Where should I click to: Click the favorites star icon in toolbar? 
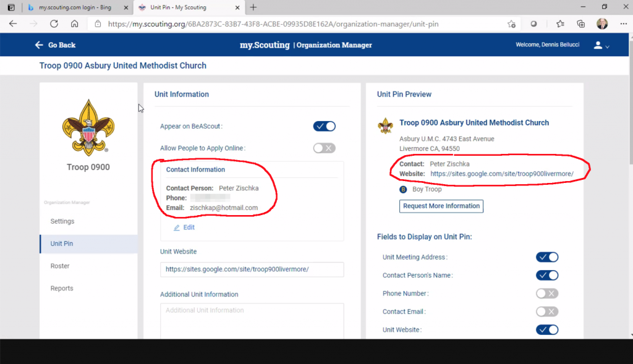(x=560, y=24)
